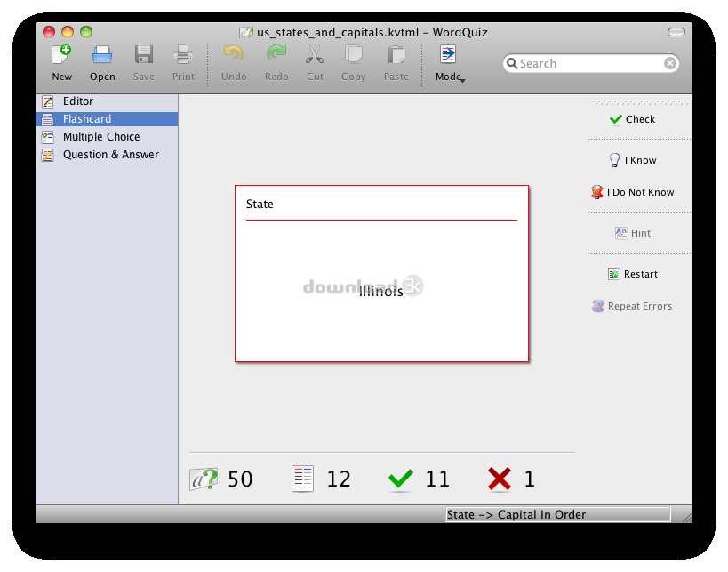
Task: Click the Cut scissors icon
Action: point(315,54)
